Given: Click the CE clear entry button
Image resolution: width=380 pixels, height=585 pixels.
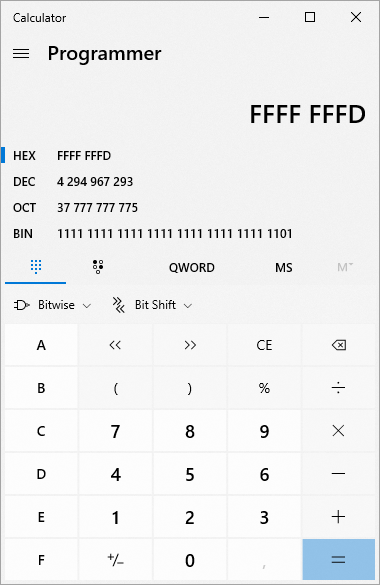Looking at the screenshot, I should pyautogui.click(x=264, y=345).
